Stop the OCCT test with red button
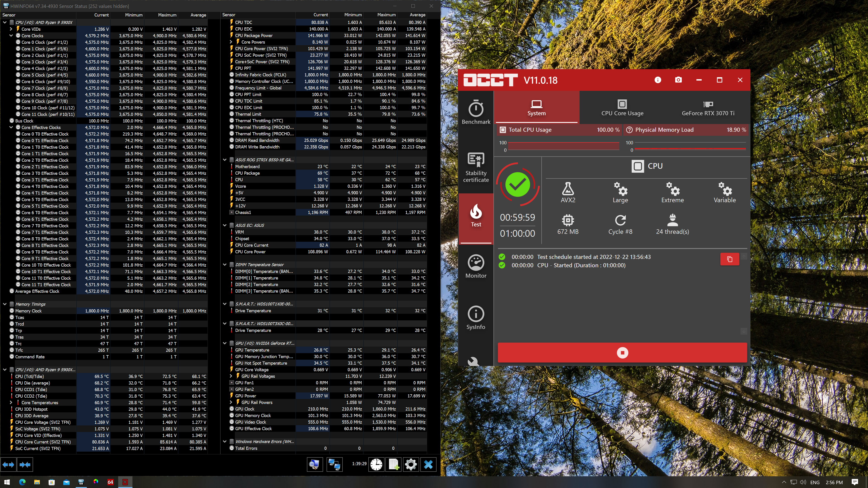Viewport: 868px width, 488px height. click(622, 353)
